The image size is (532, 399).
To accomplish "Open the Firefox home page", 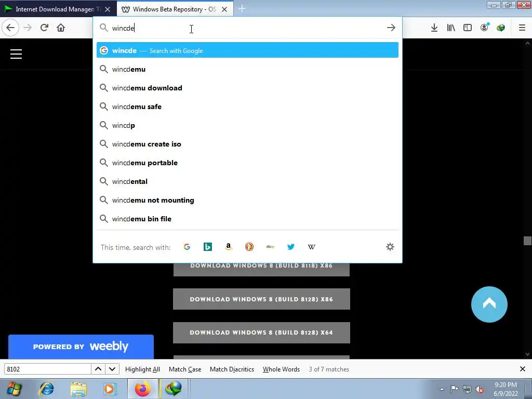I will point(61,28).
